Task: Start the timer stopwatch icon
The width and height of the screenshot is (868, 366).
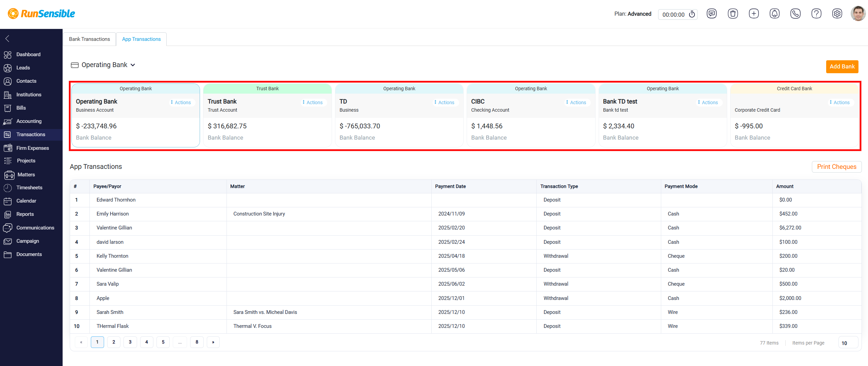Action: tap(692, 14)
